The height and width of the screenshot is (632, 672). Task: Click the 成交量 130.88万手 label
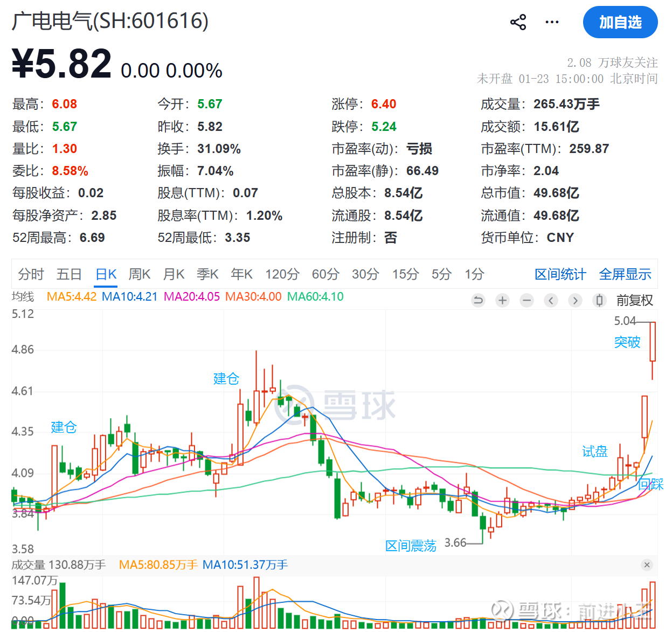[x=59, y=565]
